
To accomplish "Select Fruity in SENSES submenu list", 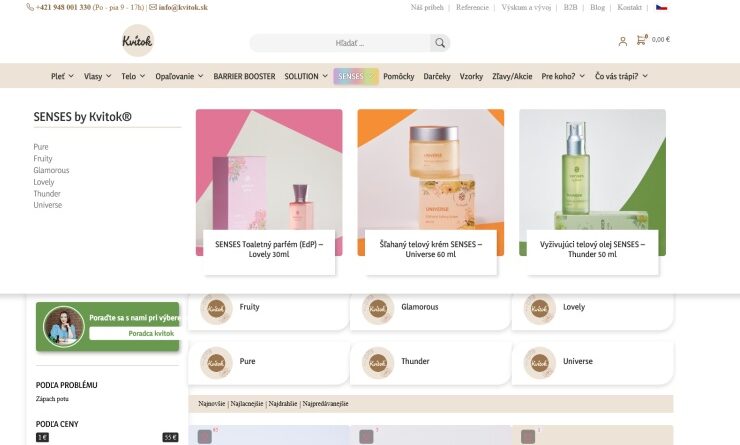I will pos(43,159).
